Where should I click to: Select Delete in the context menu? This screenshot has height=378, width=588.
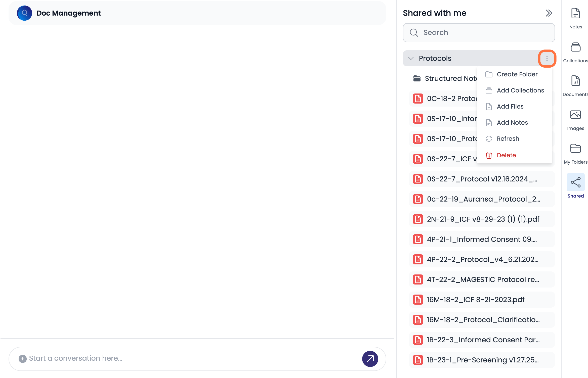point(514,155)
